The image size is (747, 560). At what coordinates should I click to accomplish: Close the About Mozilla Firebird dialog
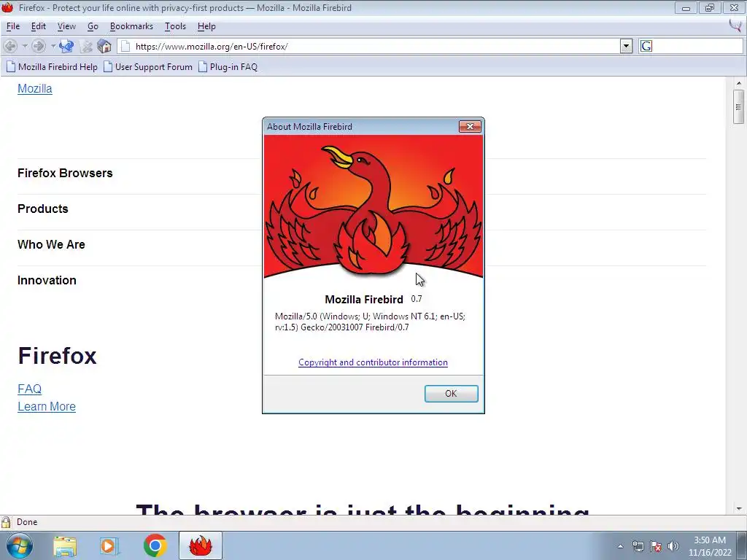[x=470, y=126]
